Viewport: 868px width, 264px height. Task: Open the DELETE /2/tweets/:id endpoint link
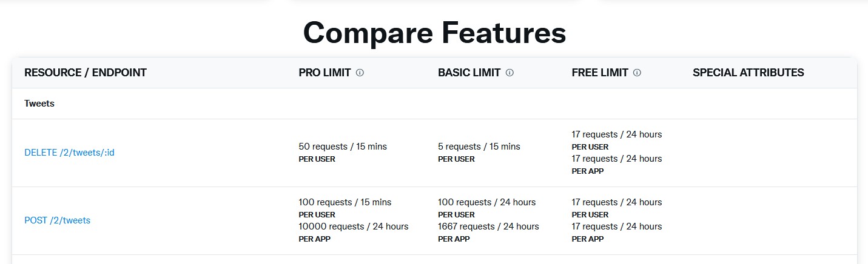point(69,153)
